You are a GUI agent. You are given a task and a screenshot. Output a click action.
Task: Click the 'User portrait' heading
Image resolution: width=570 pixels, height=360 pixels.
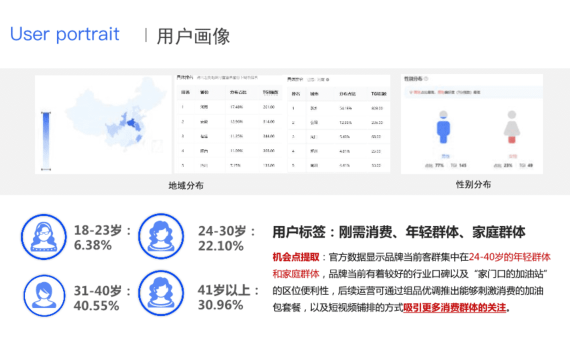(x=65, y=34)
